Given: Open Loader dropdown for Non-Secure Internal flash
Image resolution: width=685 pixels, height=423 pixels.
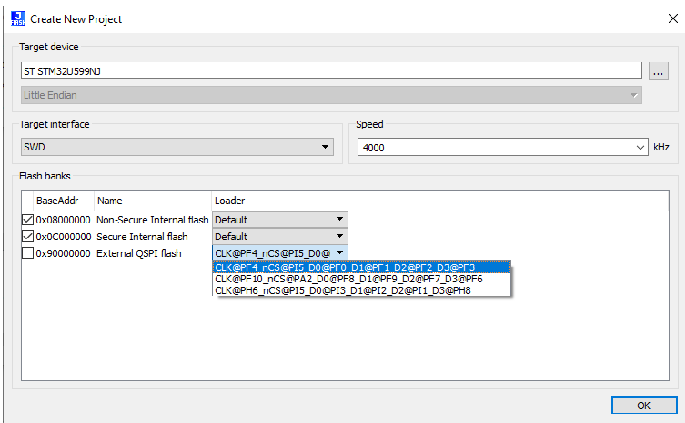Looking at the screenshot, I should click(x=280, y=219).
